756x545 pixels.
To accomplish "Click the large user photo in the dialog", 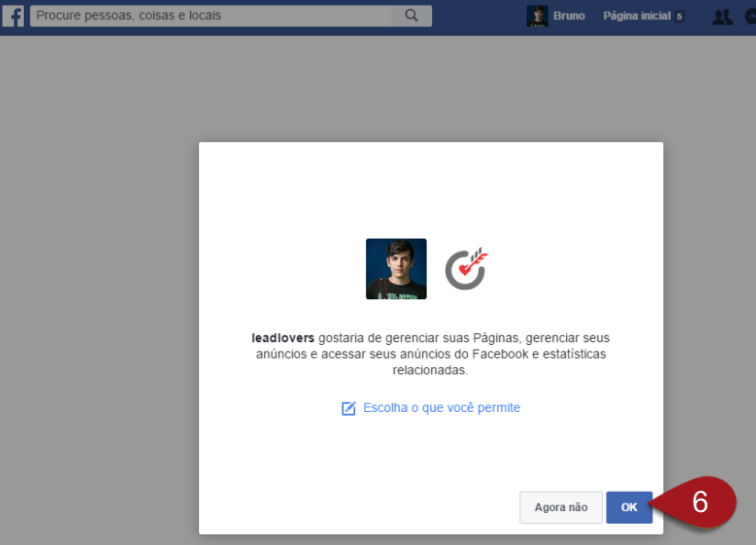I will (396, 269).
